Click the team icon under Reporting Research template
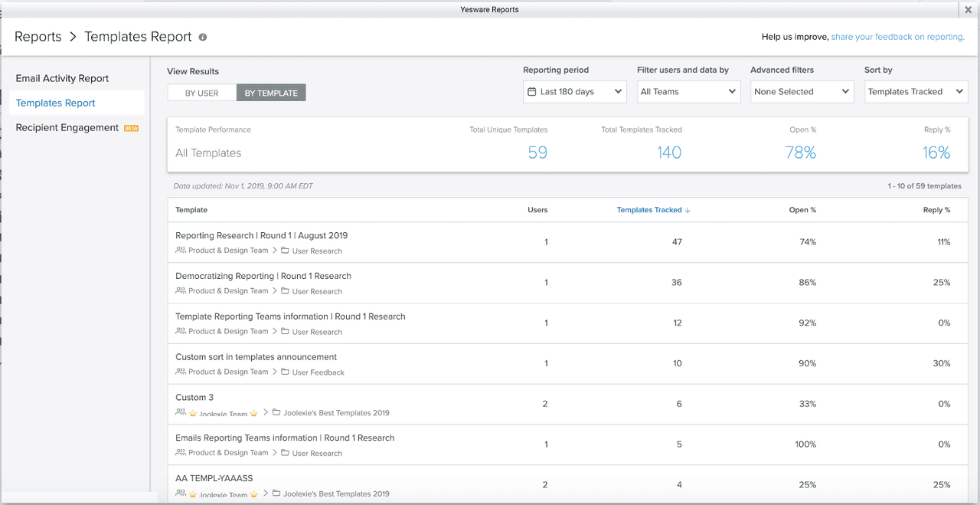The height and width of the screenshot is (505, 980). [181, 250]
